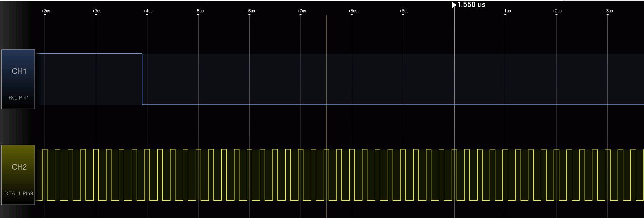Viewport: 644px width, 218px height.
Task: Click the falling edge of the CH1 signal
Action: tap(142, 78)
